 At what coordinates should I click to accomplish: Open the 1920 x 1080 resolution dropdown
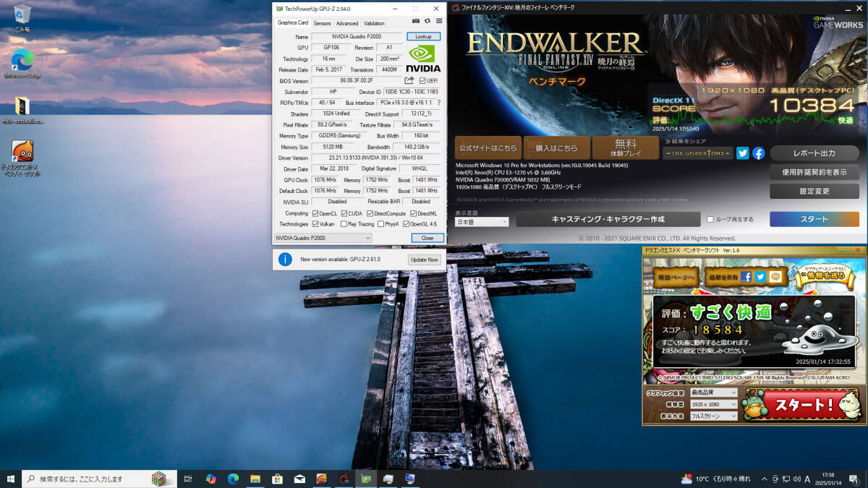click(713, 404)
